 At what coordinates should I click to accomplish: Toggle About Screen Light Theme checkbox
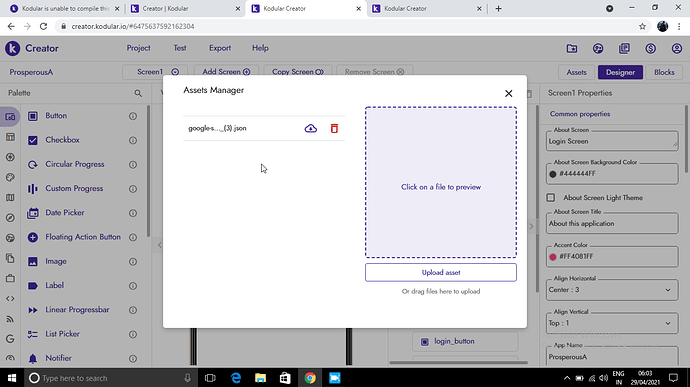(551, 198)
